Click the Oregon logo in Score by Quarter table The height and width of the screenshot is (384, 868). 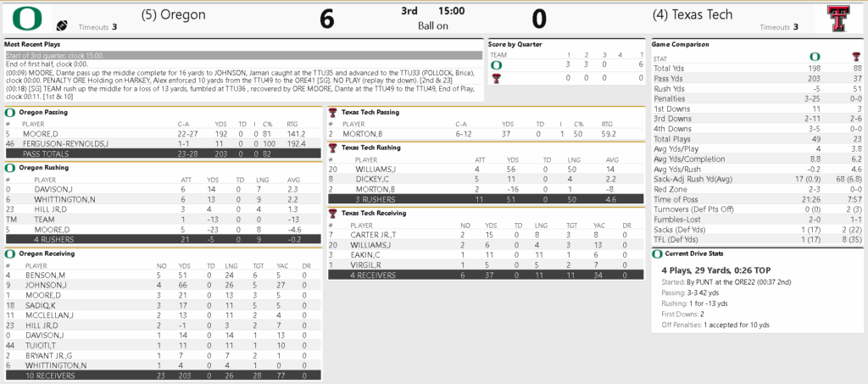(497, 65)
